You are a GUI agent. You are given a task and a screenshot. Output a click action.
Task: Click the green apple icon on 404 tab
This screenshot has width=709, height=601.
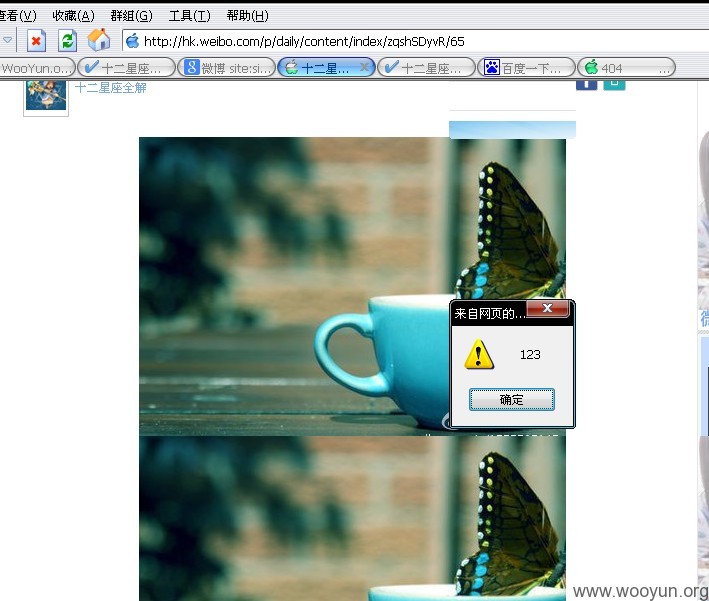tap(591, 67)
